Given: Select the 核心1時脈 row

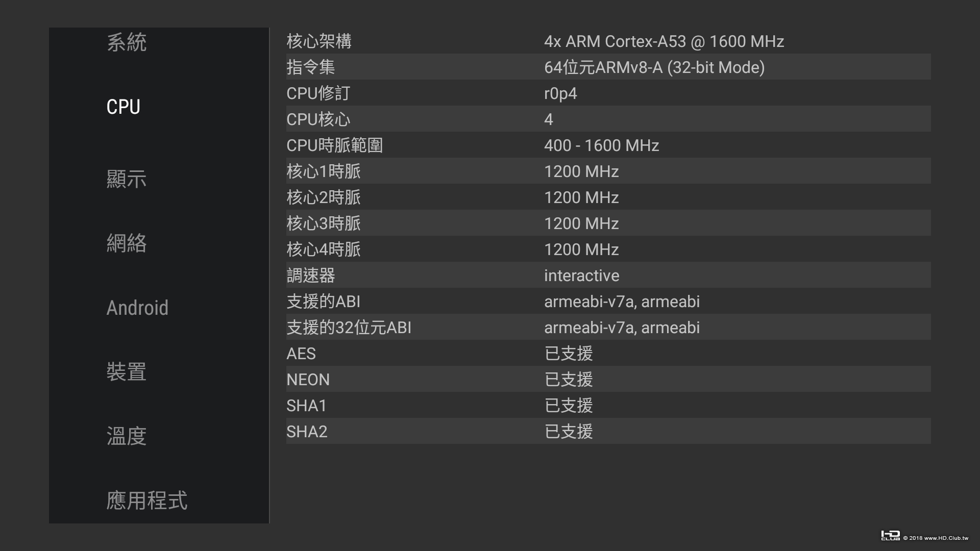Looking at the screenshot, I should (607, 171).
